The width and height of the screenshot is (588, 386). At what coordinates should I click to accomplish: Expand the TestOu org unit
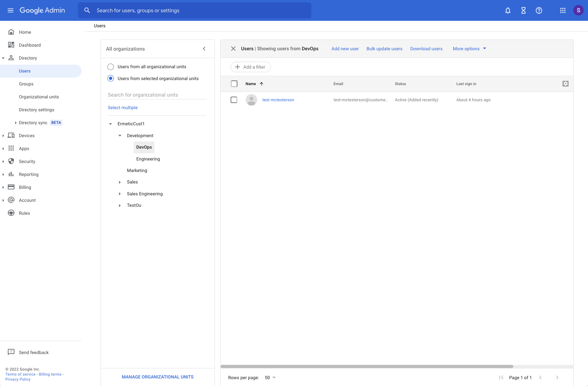click(x=120, y=205)
